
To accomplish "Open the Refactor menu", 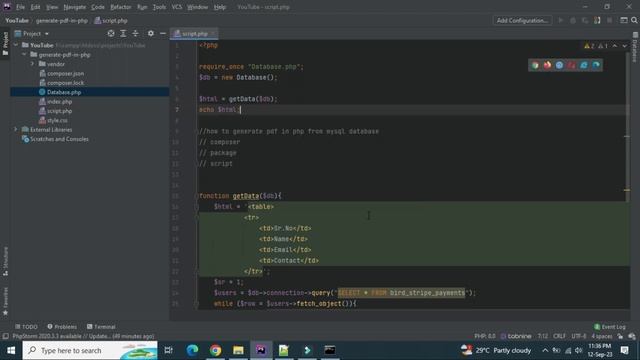I will point(121,7).
